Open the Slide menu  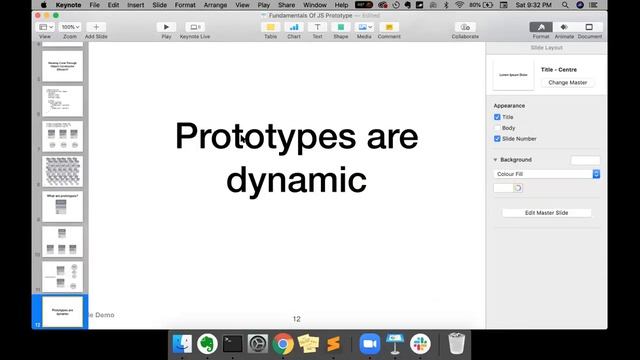pos(160,5)
